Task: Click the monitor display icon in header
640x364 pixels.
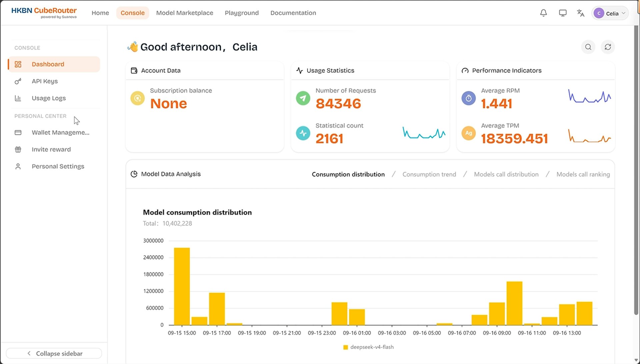Action: coord(563,13)
